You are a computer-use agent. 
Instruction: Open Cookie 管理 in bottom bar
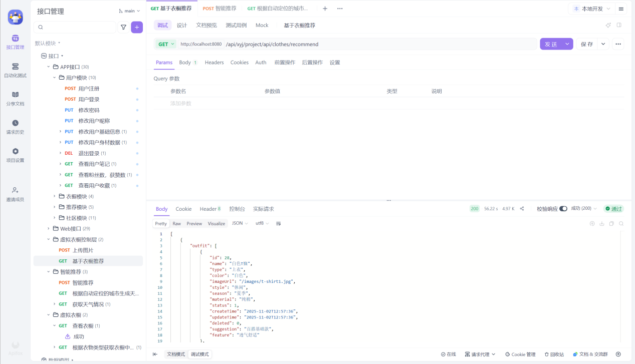pyautogui.click(x=520, y=354)
